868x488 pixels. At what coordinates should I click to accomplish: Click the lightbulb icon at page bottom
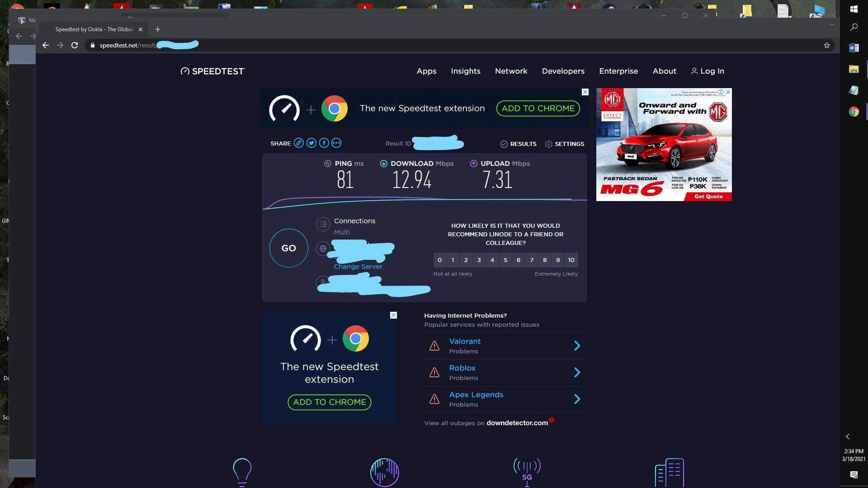[x=242, y=473]
